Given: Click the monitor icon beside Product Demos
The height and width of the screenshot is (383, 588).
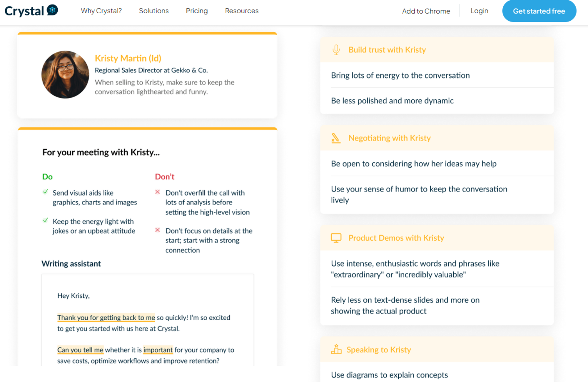Looking at the screenshot, I should tap(336, 238).
